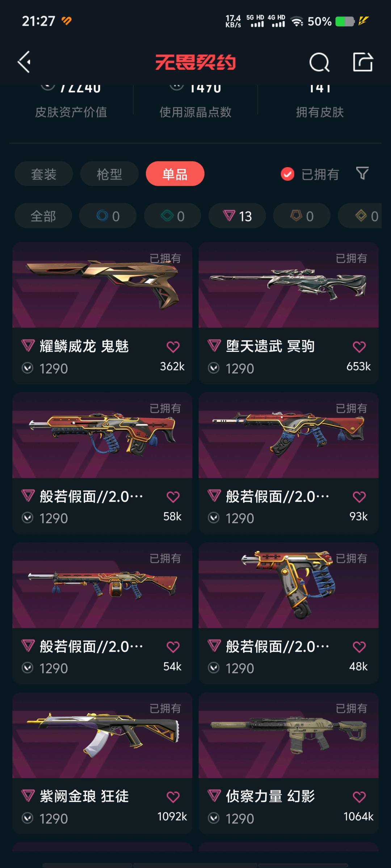Filter by pink triangle tier with 13

[x=237, y=216]
